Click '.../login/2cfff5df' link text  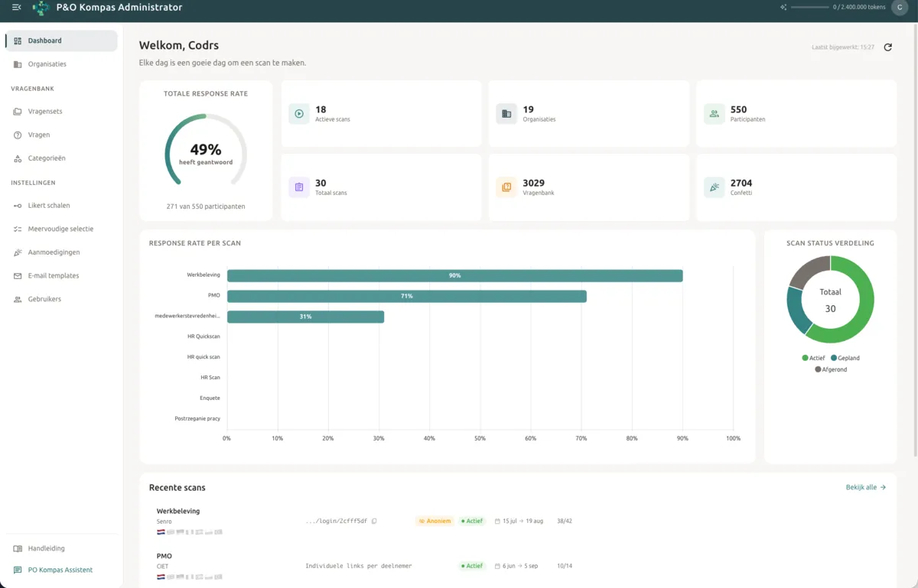[x=337, y=521]
